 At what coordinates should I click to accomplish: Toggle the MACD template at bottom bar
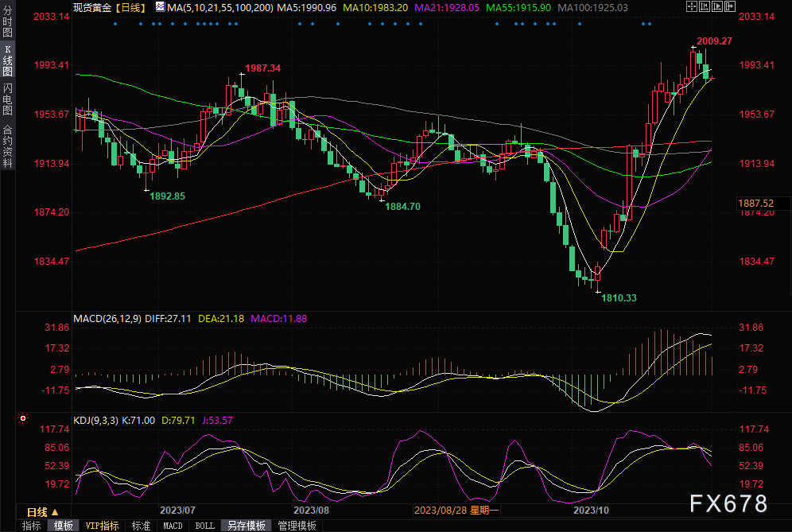coord(173,526)
